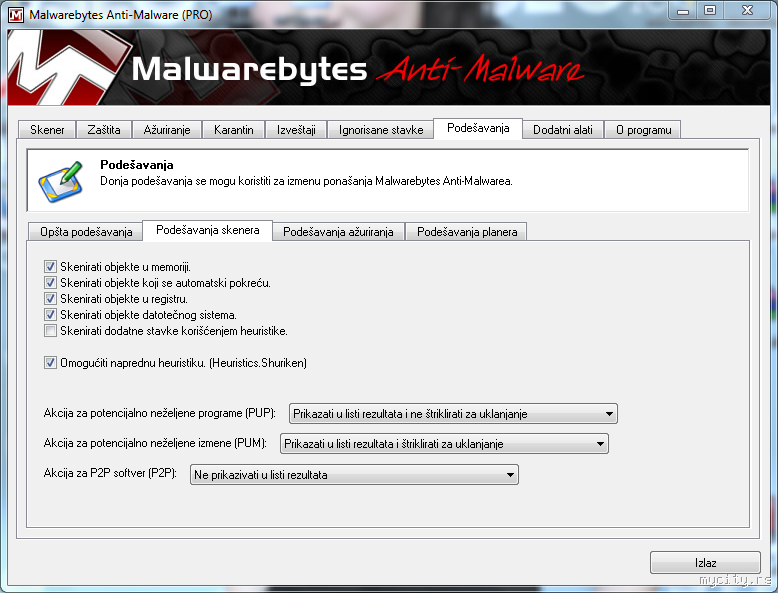This screenshot has width=778, height=593.
Task: Toggle Skenirati objekte u memoriji checkbox
Action: click(50, 266)
